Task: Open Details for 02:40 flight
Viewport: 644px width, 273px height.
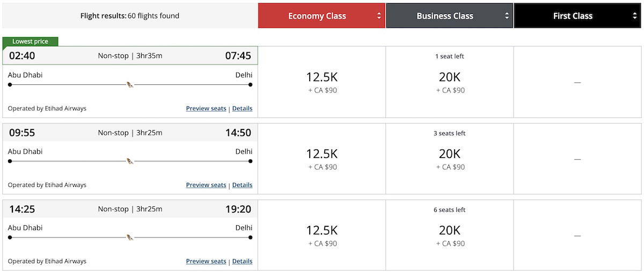Action: click(242, 109)
